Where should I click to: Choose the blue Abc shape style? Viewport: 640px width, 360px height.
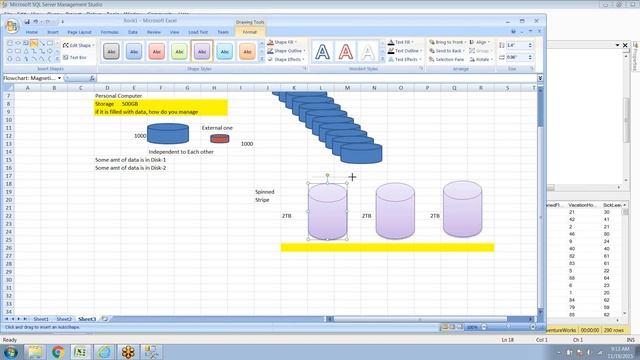pos(134,52)
